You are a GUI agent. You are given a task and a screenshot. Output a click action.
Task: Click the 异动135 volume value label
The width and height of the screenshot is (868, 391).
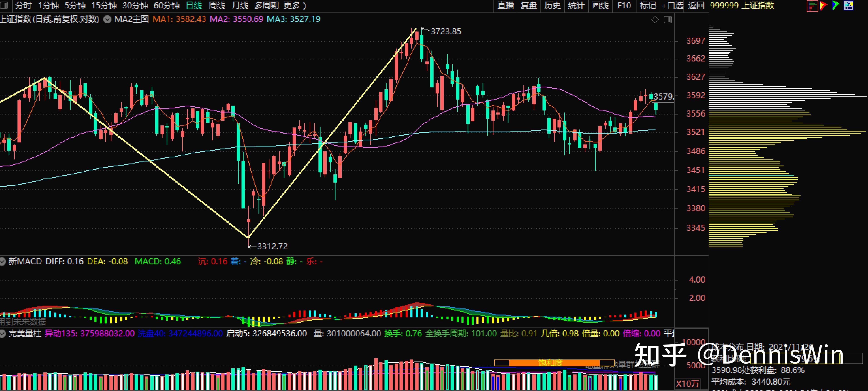point(90,333)
